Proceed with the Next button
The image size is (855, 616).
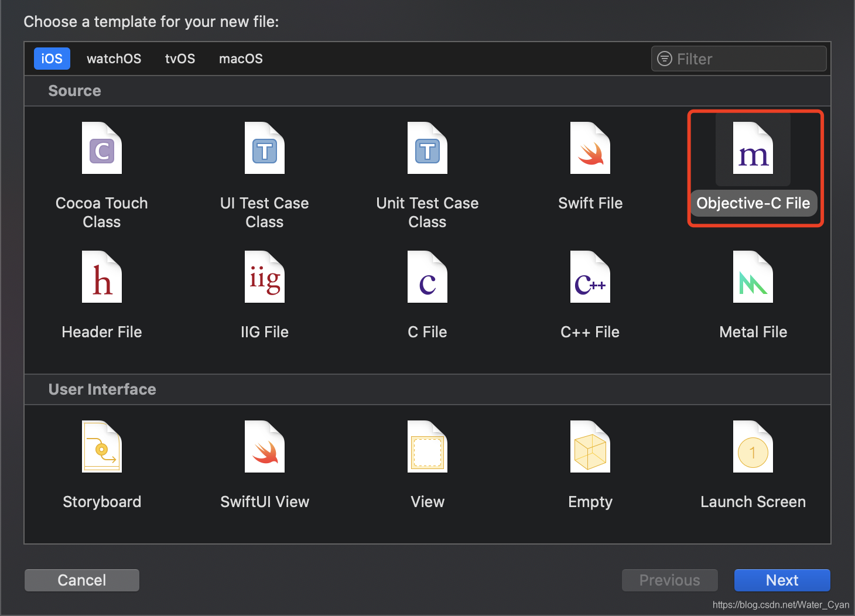click(x=782, y=580)
